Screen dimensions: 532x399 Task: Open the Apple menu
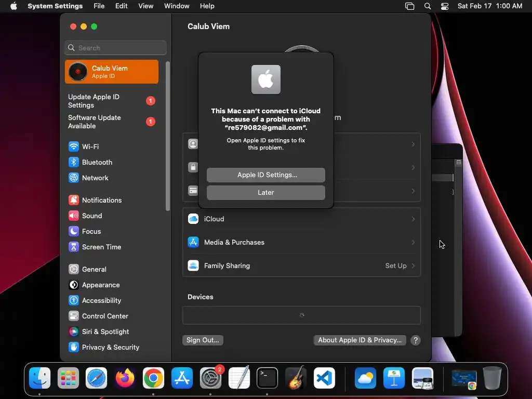14,6
